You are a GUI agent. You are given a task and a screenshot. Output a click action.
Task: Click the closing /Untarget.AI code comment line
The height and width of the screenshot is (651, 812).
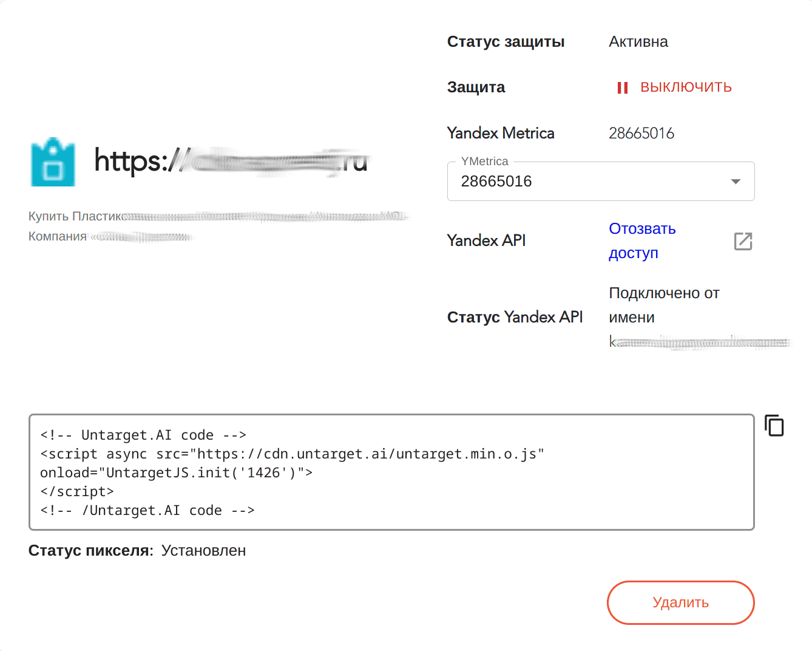click(147, 510)
